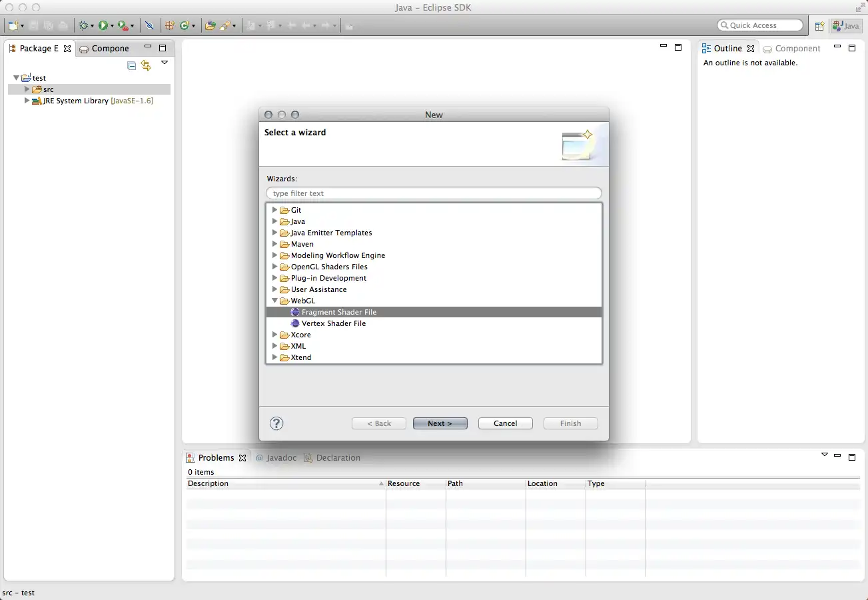Click the Plug-in Development folder label
868x600 pixels.
(x=328, y=278)
